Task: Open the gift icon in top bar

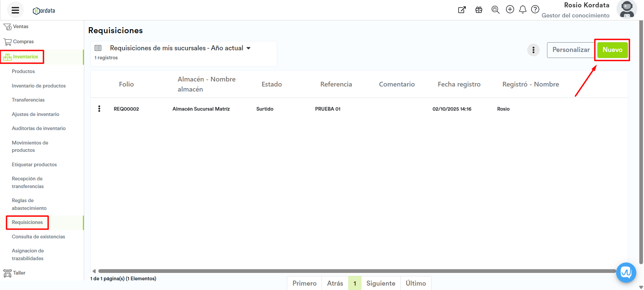Action: click(479, 10)
